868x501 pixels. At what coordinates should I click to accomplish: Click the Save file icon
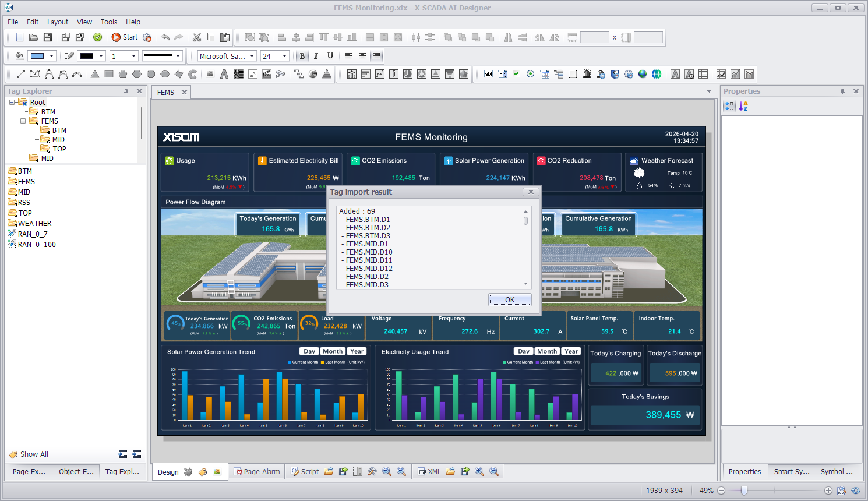(x=48, y=37)
